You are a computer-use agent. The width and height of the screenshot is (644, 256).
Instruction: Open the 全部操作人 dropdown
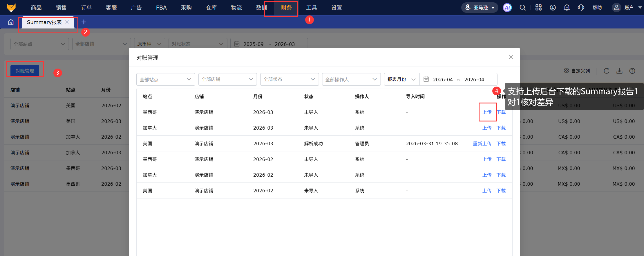[351, 79]
